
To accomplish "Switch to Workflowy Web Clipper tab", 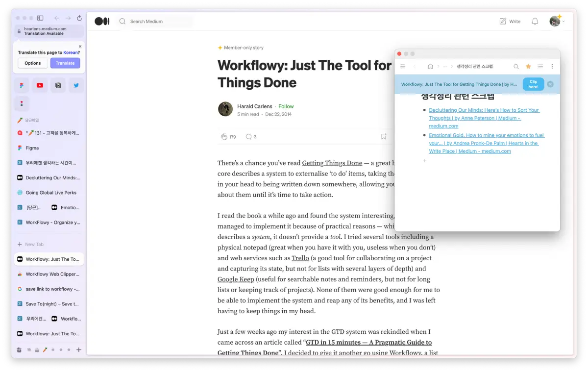I will [x=49, y=274].
